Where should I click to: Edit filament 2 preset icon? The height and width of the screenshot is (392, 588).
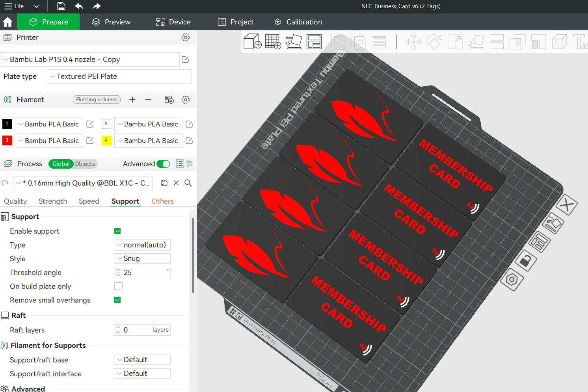point(189,124)
